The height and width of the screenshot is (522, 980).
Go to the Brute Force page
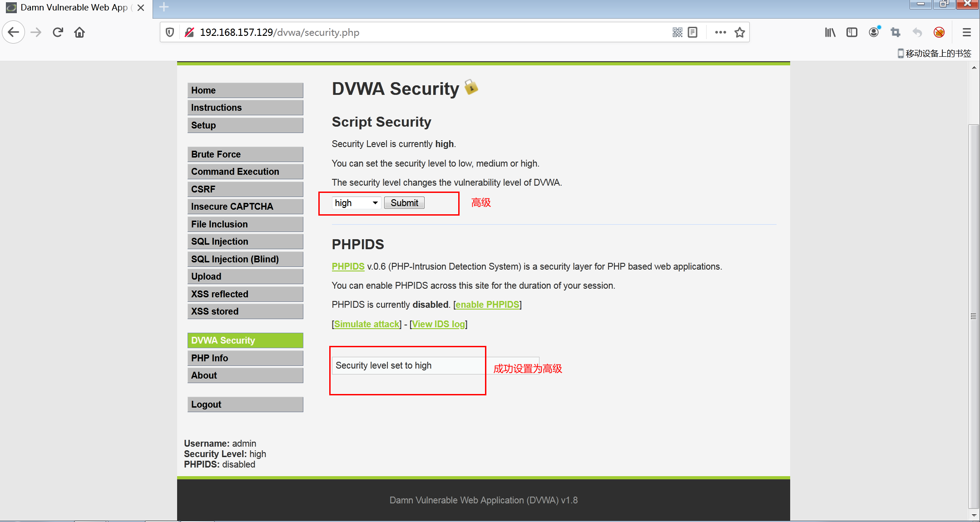[x=245, y=154]
